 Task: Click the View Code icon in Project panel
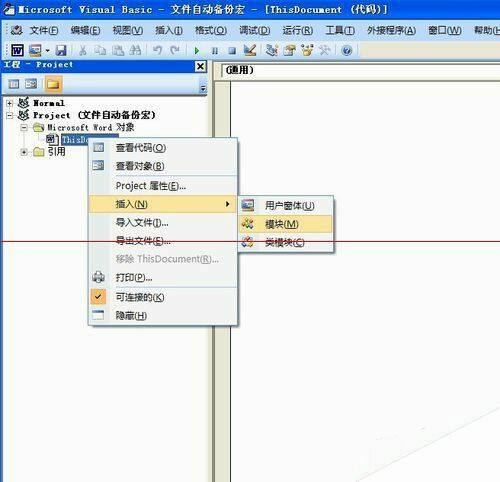pos(14,84)
